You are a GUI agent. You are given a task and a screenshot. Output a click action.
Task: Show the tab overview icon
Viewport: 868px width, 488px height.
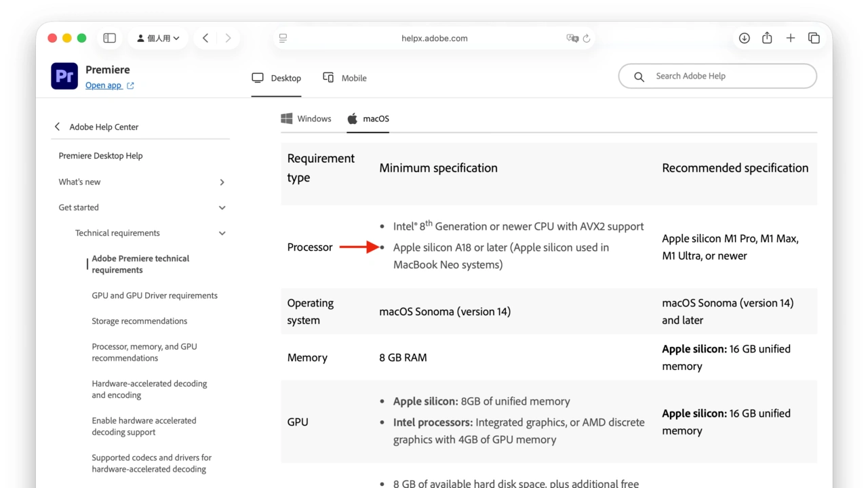click(x=814, y=39)
